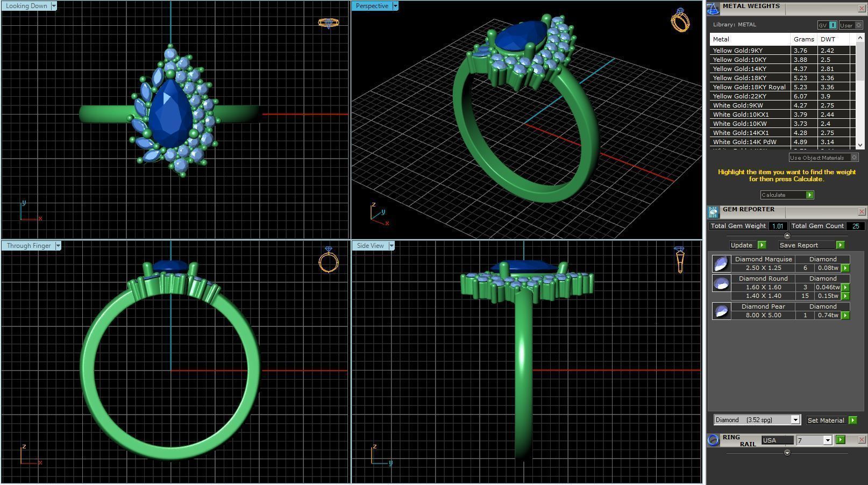868x485 pixels.
Task: Click the Diamond Round gem thumbnail
Action: pyautogui.click(x=721, y=283)
